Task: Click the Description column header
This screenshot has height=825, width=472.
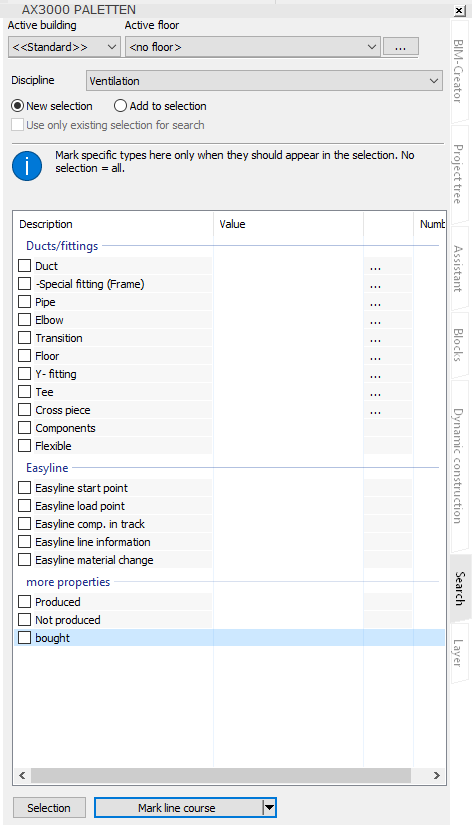Action: (x=114, y=224)
